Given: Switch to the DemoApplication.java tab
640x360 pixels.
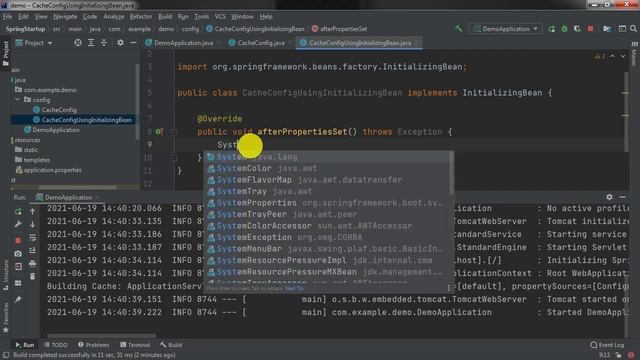Looking at the screenshot, I should (184, 43).
